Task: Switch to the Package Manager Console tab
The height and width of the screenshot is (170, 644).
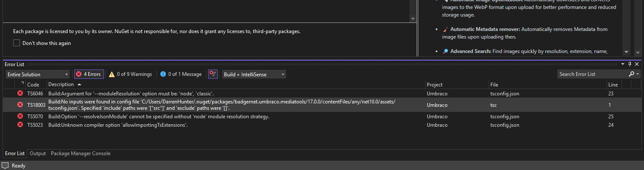Action: [81, 153]
